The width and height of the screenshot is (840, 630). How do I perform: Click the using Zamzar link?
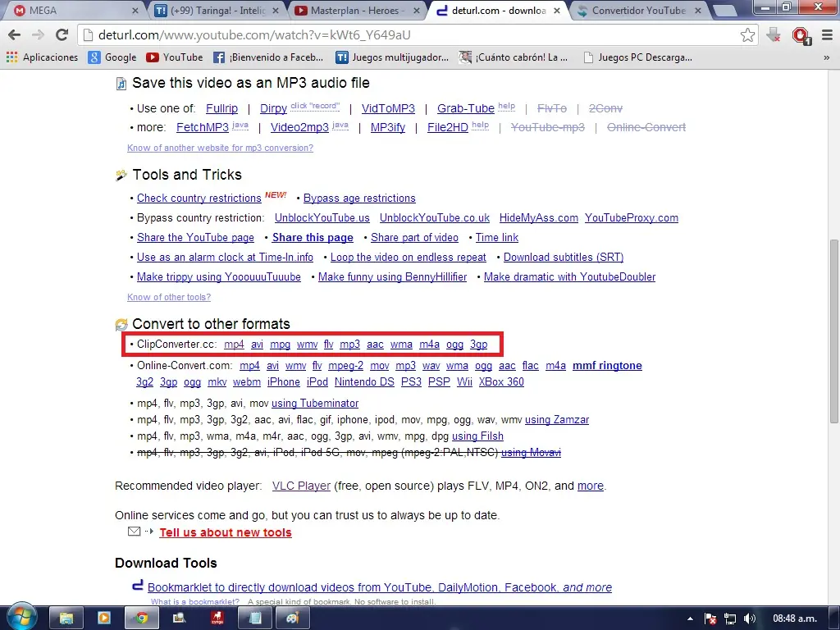pos(557,420)
